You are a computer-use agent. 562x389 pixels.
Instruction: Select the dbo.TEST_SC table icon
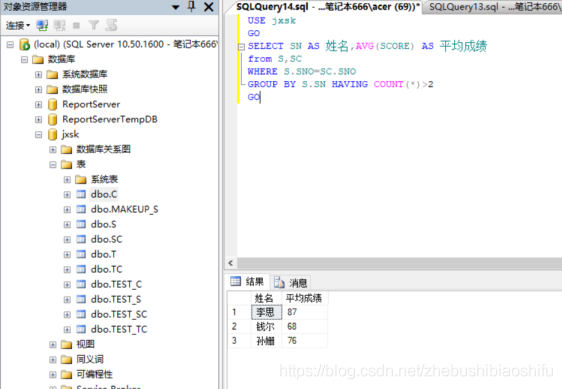[81, 315]
